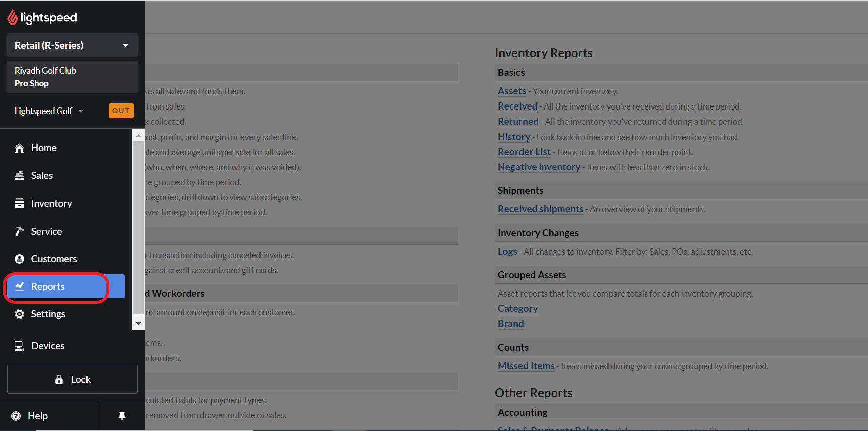The width and height of the screenshot is (868, 431).
Task: Click the Other Reports heading
Action: tap(534, 393)
